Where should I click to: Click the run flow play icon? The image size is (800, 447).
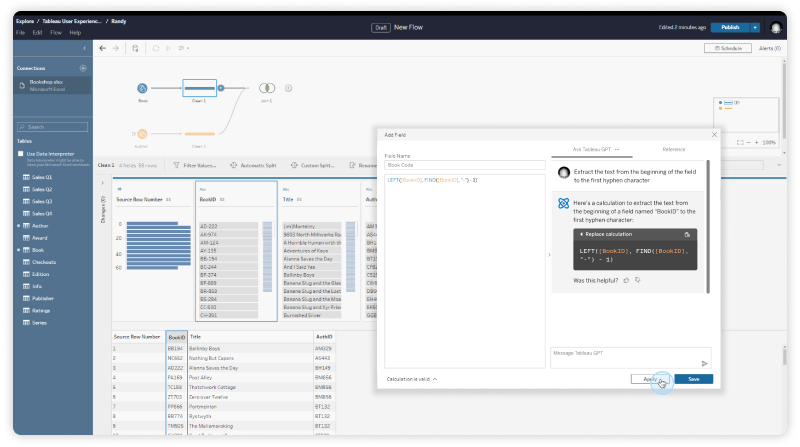click(x=167, y=47)
